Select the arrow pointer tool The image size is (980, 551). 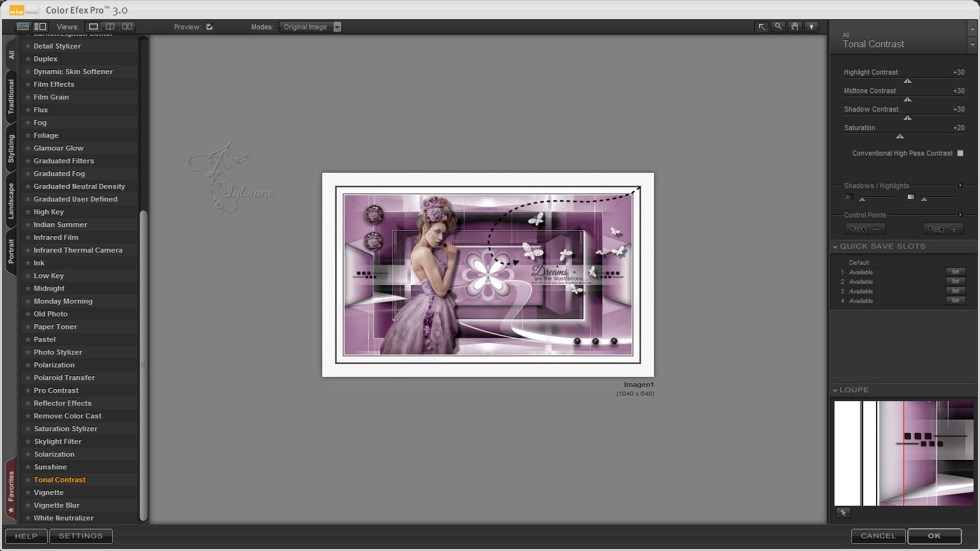[761, 27]
